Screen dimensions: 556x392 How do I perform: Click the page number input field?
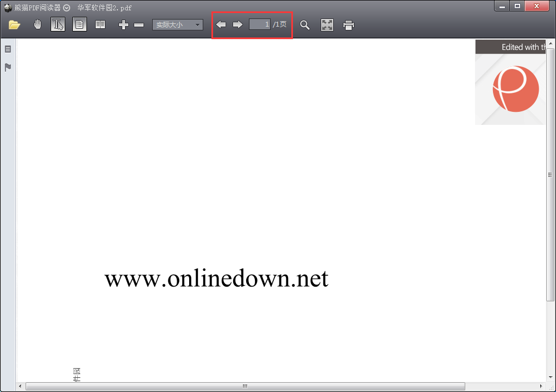(x=260, y=24)
